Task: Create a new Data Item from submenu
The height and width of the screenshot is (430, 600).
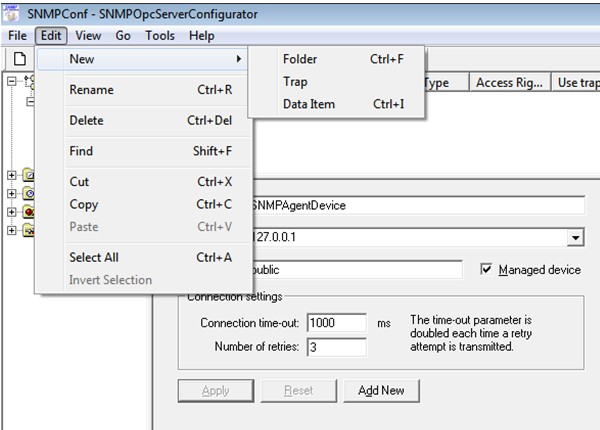Action: tap(336, 104)
